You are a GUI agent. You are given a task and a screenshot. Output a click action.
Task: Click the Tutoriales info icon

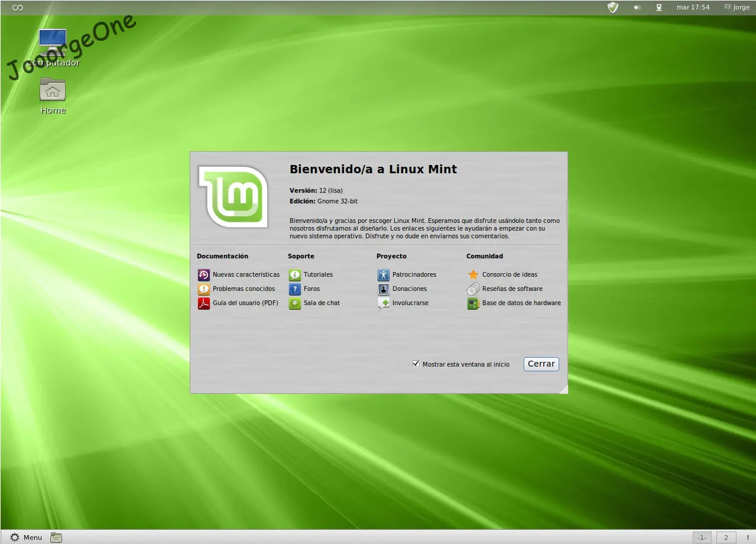[x=294, y=275]
